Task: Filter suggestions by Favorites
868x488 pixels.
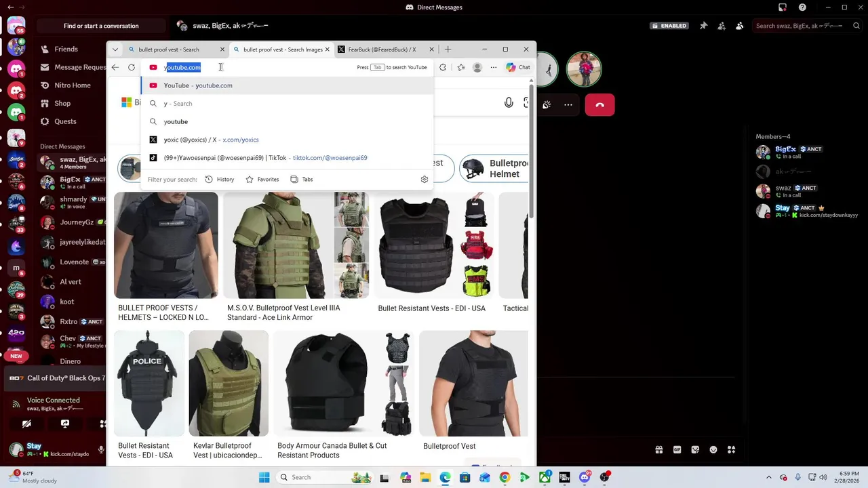Action: (x=262, y=180)
